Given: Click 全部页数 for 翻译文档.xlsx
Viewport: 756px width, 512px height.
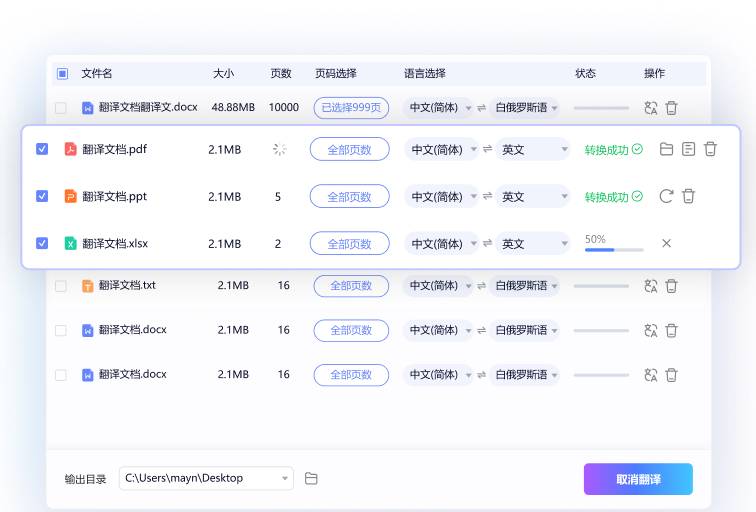Looking at the screenshot, I should (350, 244).
